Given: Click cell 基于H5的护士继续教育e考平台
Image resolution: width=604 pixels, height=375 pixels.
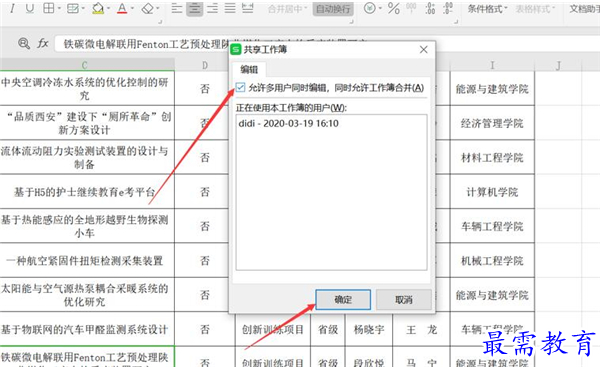Looking at the screenshot, I should click(x=87, y=192).
